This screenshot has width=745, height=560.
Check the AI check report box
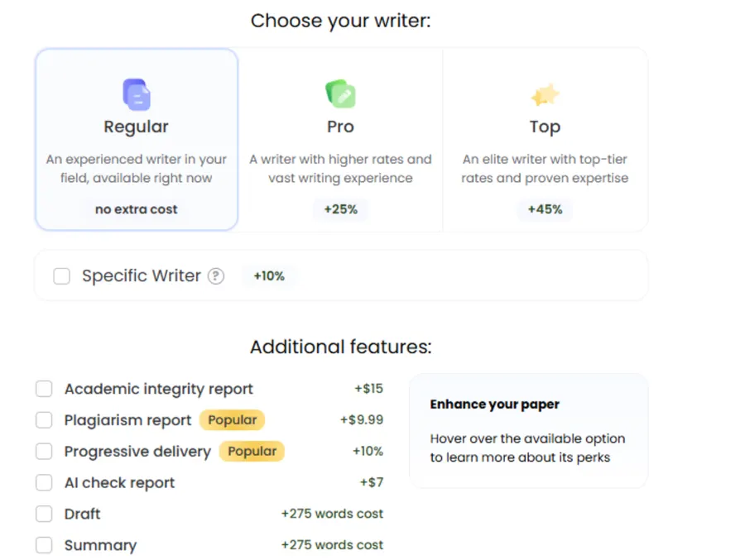tap(45, 483)
